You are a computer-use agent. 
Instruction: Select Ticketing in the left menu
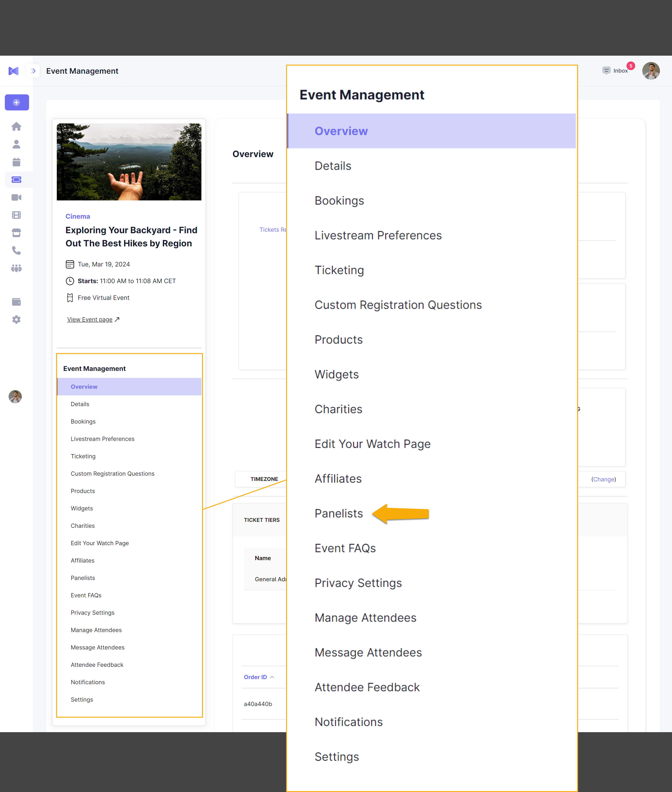[83, 456]
